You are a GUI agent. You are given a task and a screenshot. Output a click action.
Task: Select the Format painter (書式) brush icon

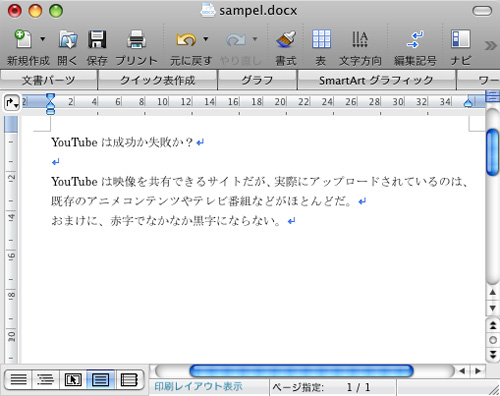click(x=286, y=39)
